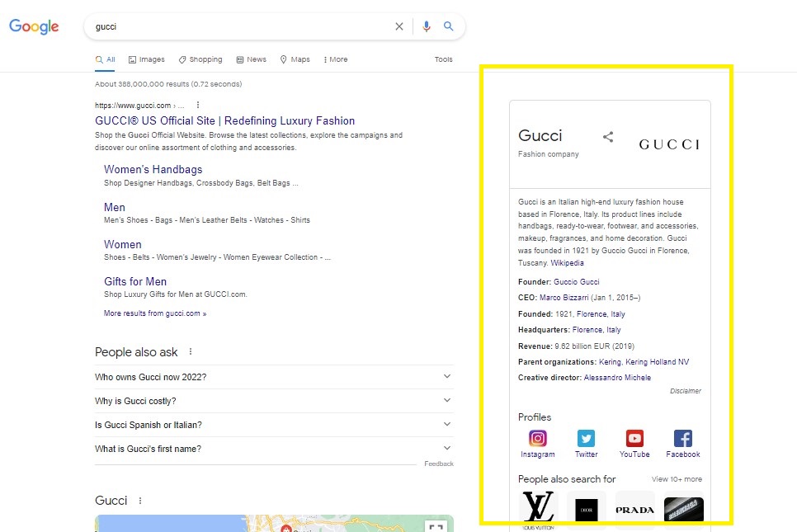
Task: Click the microphone voice search icon
Action: coord(427,26)
